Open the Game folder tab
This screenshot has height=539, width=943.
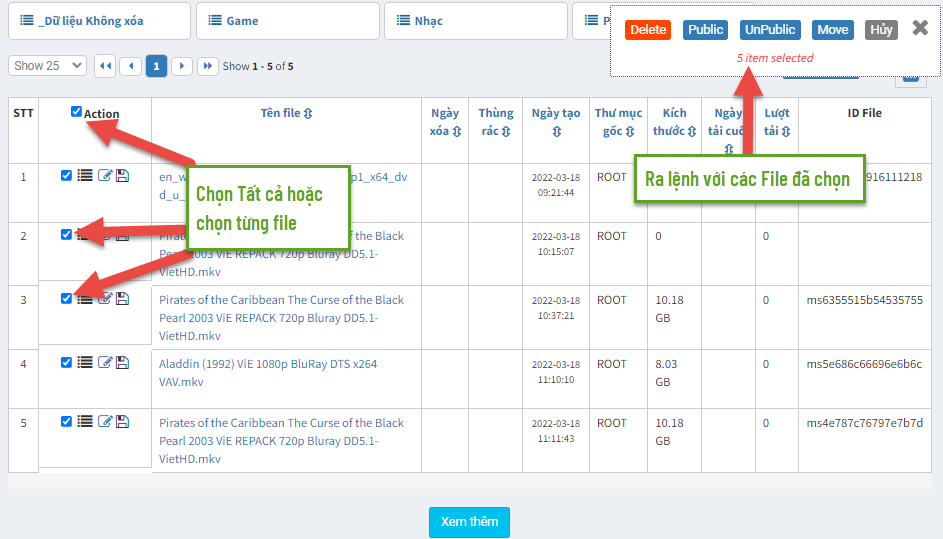coord(287,20)
